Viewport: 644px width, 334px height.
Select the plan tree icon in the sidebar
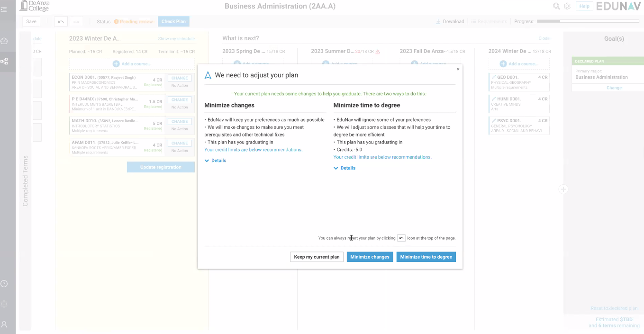pos(4,61)
